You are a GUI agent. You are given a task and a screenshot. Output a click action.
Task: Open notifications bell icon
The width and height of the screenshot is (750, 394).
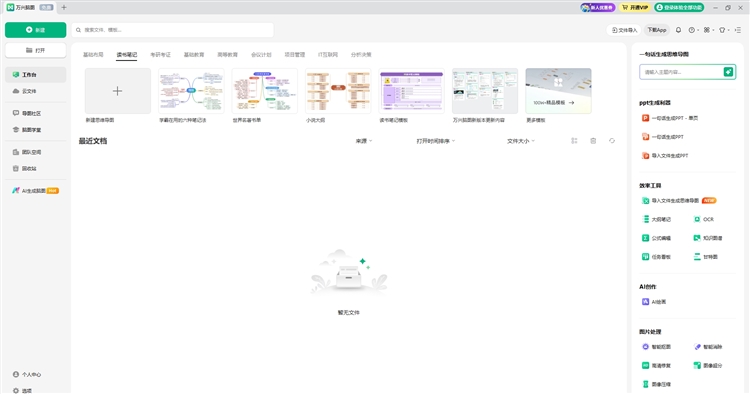(678, 30)
